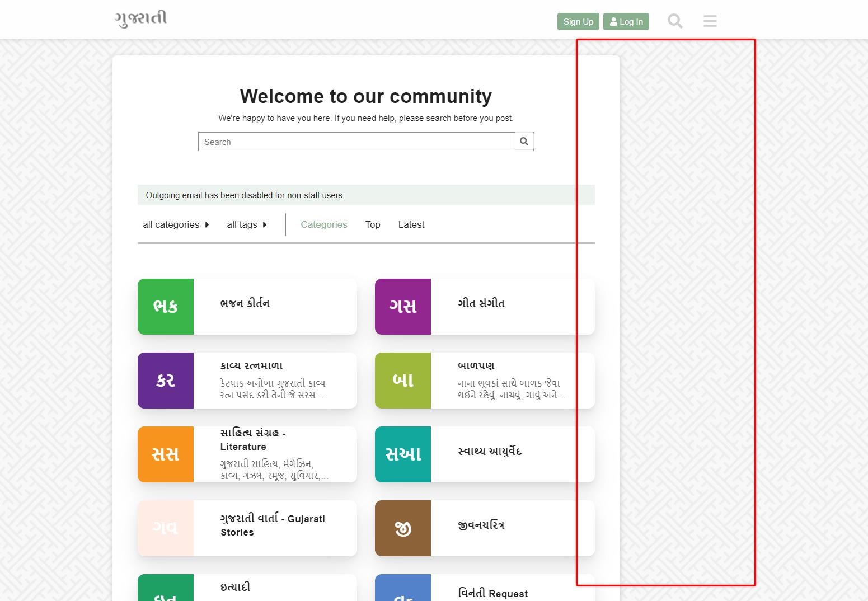Click the orange સસ category badge
Image resolution: width=868 pixels, height=601 pixels.
click(166, 454)
